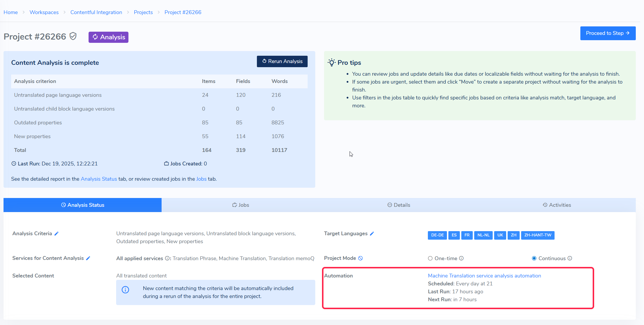Edit Analysis Criteria with the pencil icon

pyautogui.click(x=57, y=233)
